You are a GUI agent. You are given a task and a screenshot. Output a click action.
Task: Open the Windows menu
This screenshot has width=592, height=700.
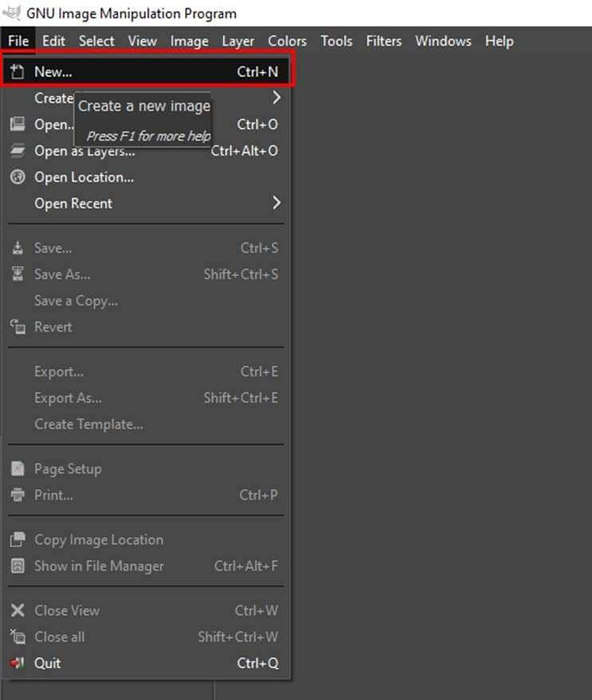[x=444, y=41]
